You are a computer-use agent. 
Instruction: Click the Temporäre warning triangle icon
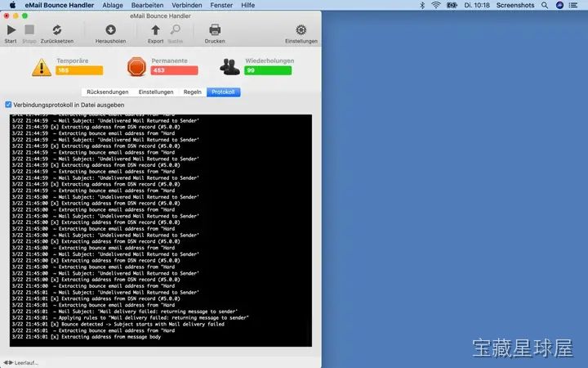[42, 67]
